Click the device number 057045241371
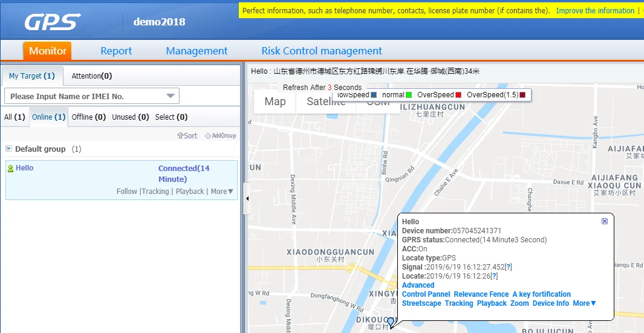Image resolution: width=644 pixels, height=333 pixels. click(x=477, y=231)
